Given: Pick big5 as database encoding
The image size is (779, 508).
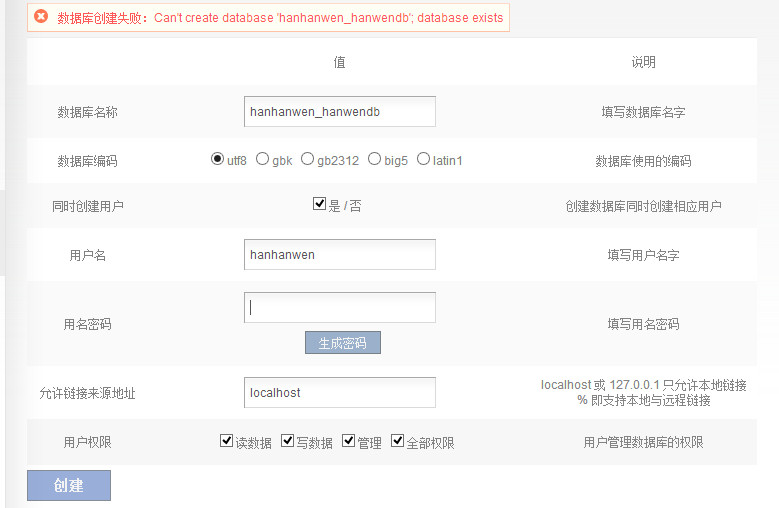Looking at the screenshot, I should pyautogui.click(x=375, y=159).
